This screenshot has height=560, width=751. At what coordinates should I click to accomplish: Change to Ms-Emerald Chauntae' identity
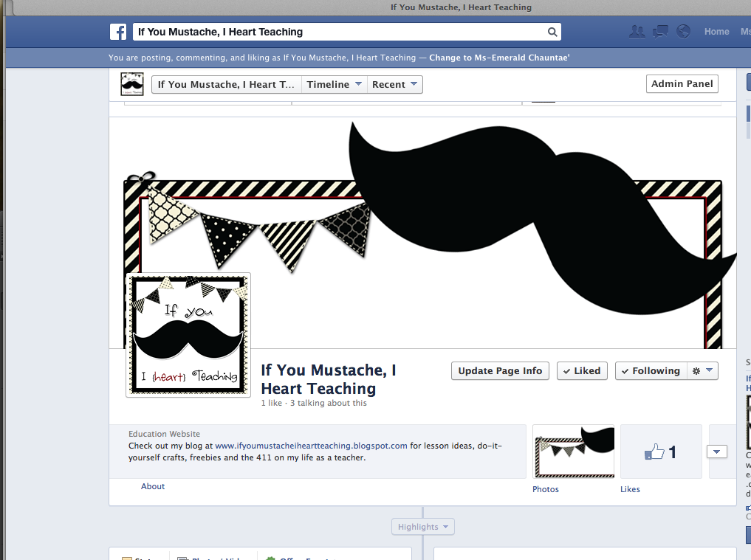[499, 58]
